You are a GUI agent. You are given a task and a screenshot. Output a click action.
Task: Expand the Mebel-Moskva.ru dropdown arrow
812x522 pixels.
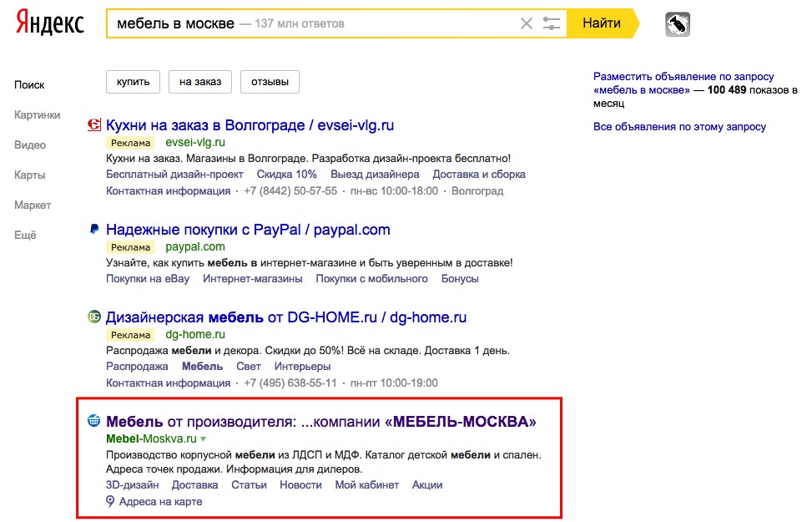(204, 439)
